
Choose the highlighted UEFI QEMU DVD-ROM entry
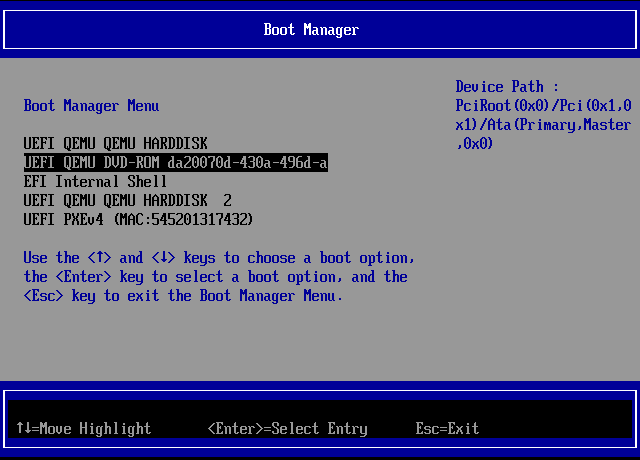(x=175, y=162)
